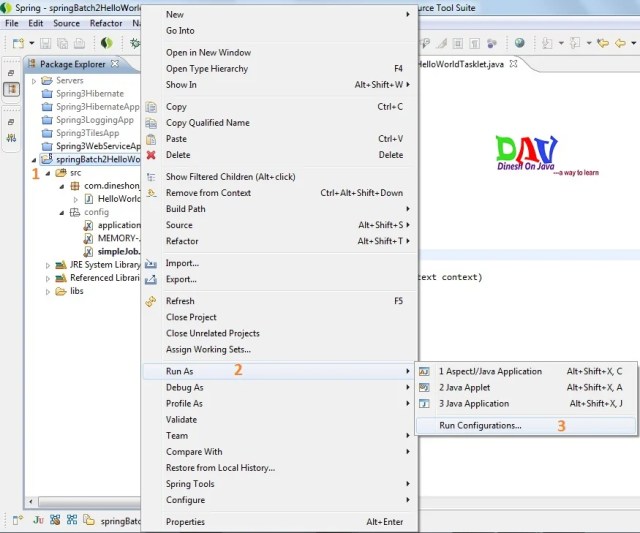This screenshot has height=533, width=640.
Task: Close the Package Explorer view tab
Action: click(115, 64)
